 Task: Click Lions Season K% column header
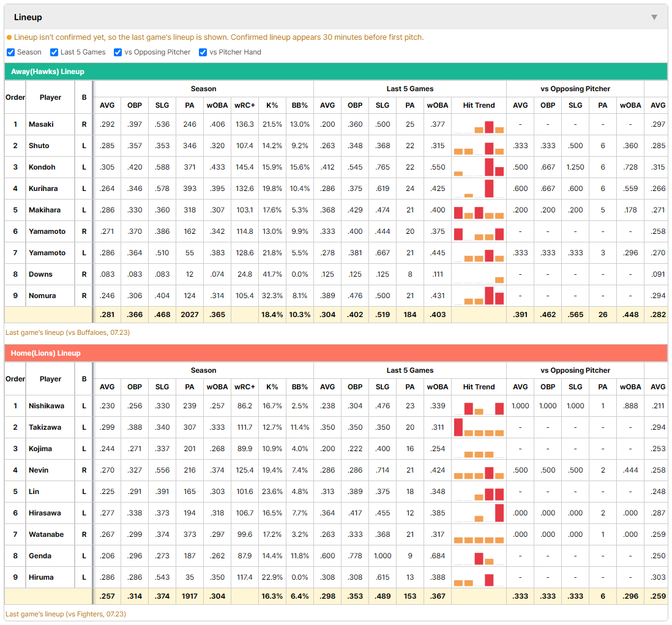point(272,387)
